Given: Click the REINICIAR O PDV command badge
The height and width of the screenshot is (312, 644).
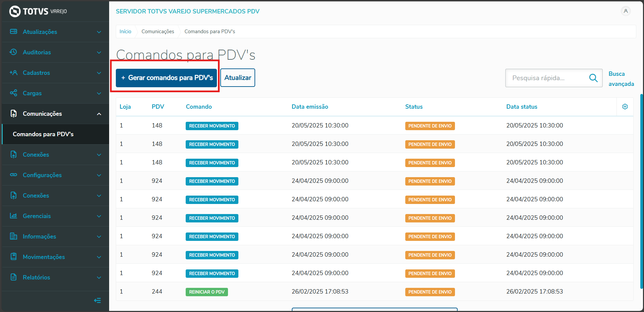Looking at the screenshot, I should (x=207, y=292).
